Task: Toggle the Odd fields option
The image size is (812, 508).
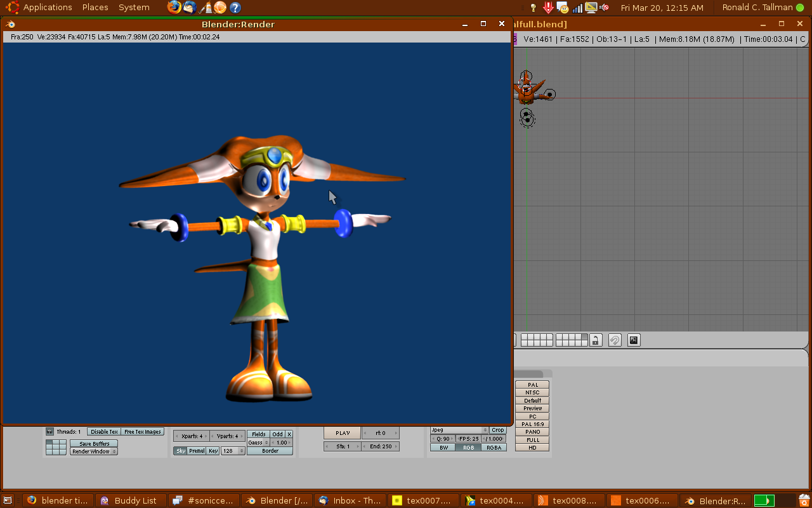Action: click(x=278, y=434)
